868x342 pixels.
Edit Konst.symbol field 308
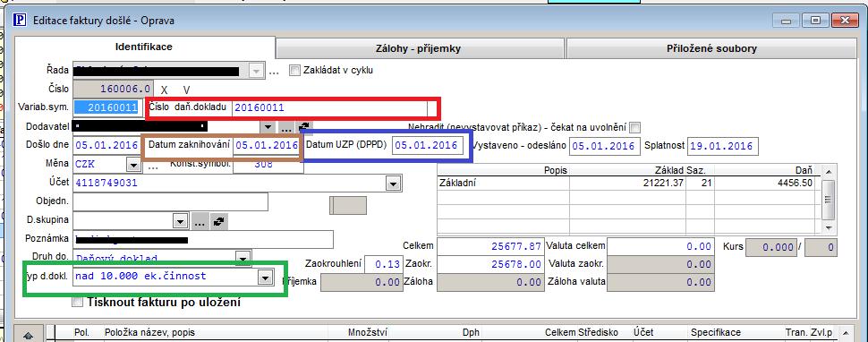[268, 165]
